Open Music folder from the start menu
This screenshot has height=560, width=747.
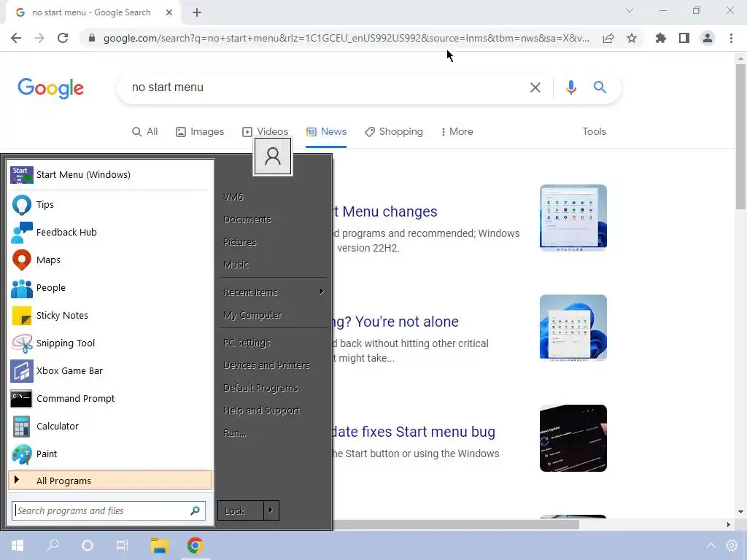click(x=236, y=265)
